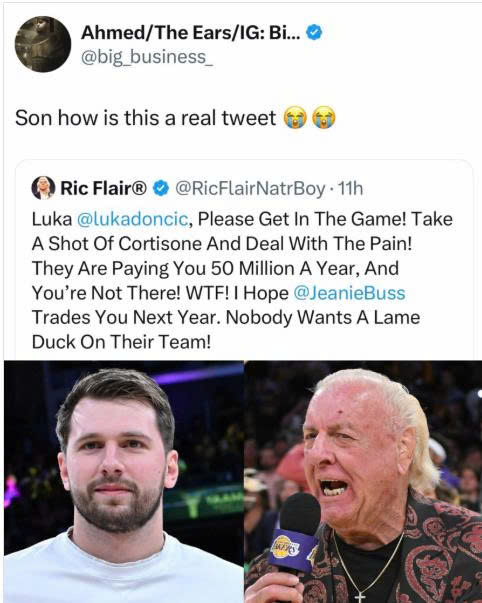Image resolution: width=482 pixels, height=603 pixels.
Task: Open the quoted tweet body text
Action: (x=242, y=280)
